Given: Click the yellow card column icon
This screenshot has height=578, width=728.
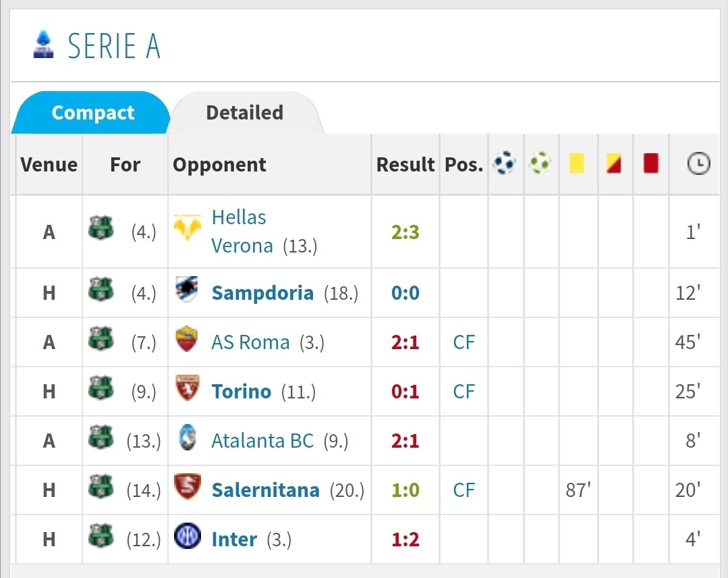Looking at the screenshot, I should pyautogui.click(x=577, y=163).
